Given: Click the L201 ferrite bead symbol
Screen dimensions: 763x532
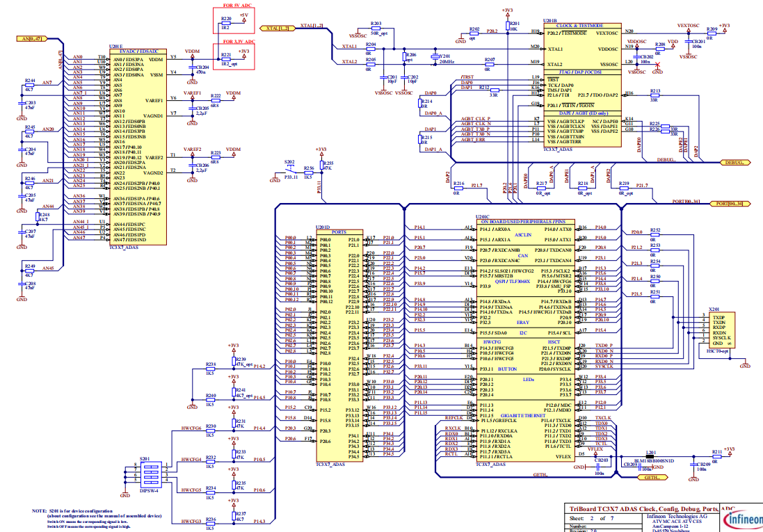Looking at the screenshot, I should tap(650, 457).
